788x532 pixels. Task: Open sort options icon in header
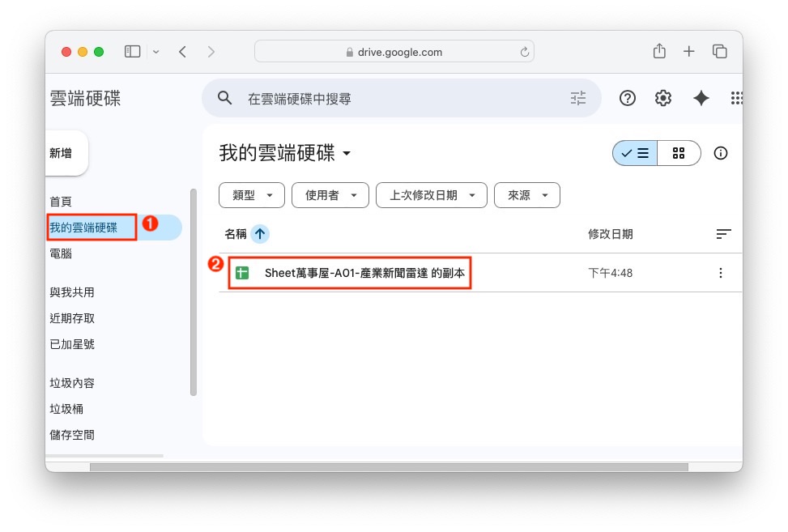coord(723,234)
